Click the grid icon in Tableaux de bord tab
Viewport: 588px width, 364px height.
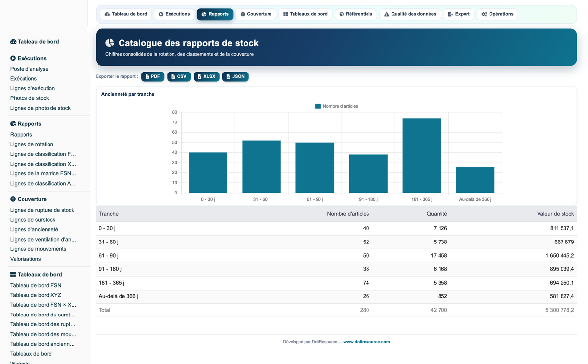point(286,14)
